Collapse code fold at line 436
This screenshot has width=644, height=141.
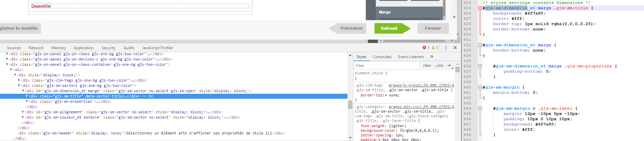click(480, 66)
